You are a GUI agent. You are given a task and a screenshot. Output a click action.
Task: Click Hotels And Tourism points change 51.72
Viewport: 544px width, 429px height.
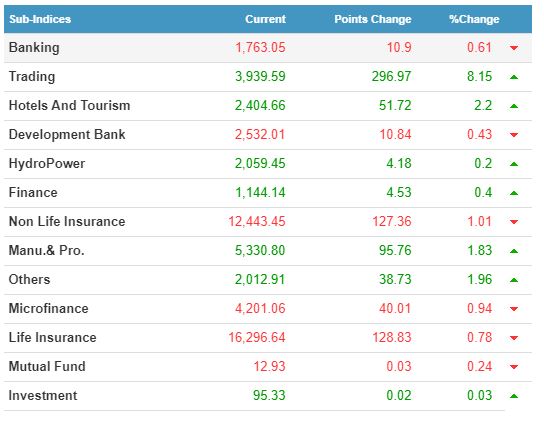pos(395,106)
